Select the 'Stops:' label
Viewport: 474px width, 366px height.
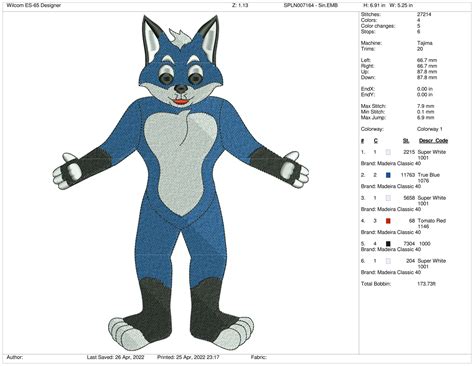[x=368, y=32]
